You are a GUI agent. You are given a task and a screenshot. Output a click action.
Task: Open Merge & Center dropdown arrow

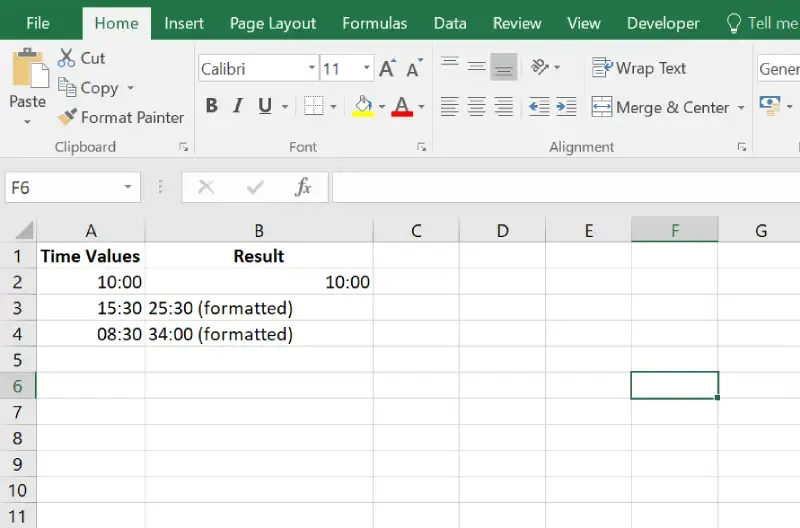741,108
